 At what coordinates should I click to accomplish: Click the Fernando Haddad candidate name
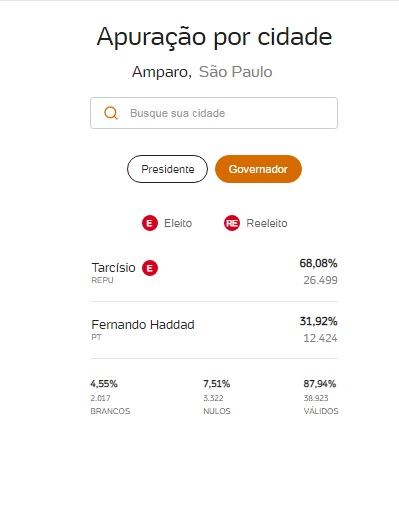pos(143,324)
